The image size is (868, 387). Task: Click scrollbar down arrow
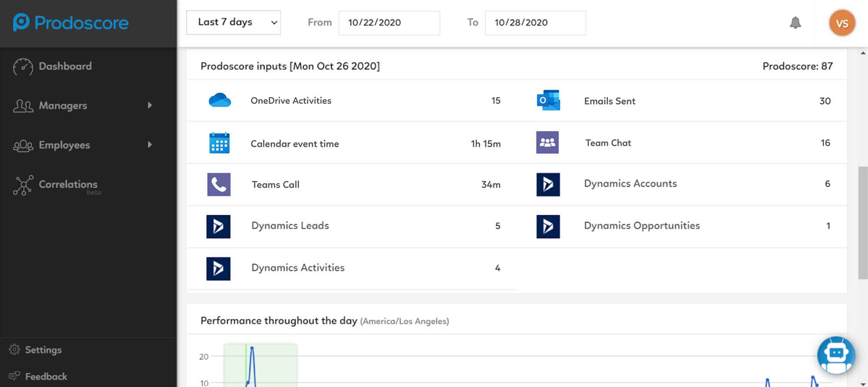coord(863,384)
